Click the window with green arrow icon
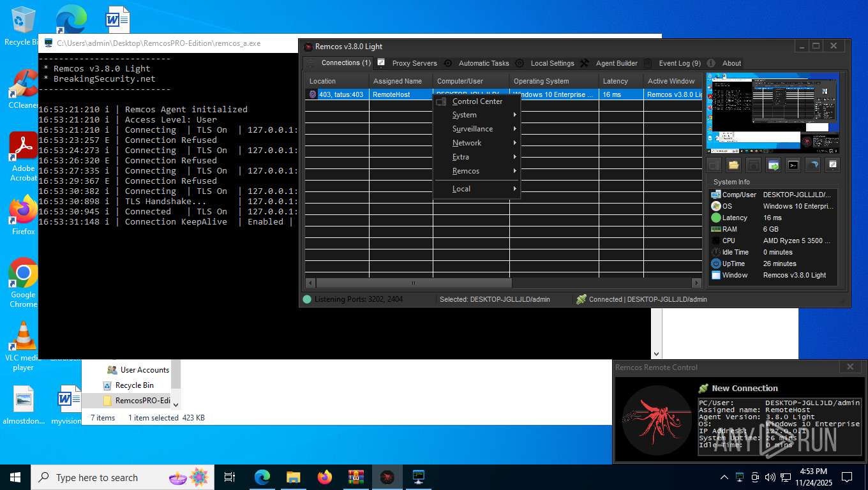Image resolution: width=868 pixels, height=490 pixels. pyautogui.click(x=773, y=165)
